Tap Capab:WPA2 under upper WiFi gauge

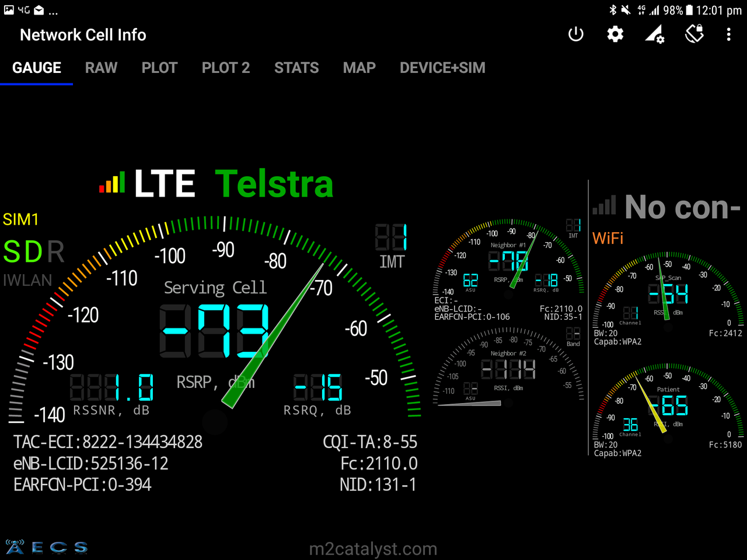(x=617, y=342)
